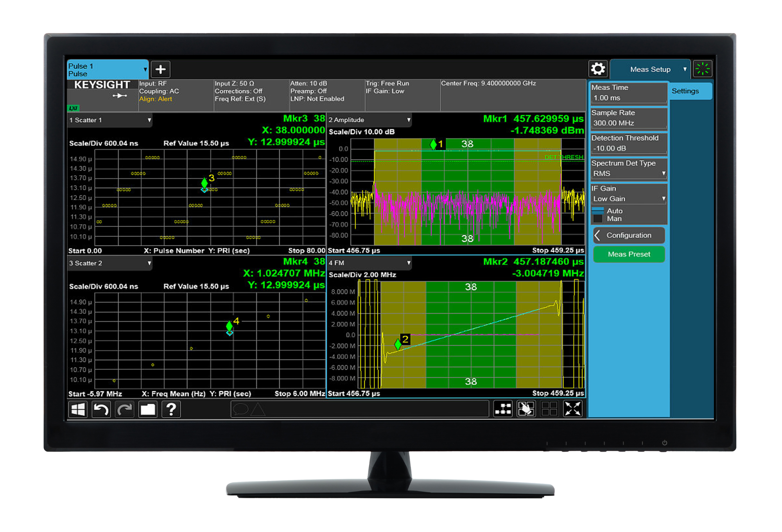Click the plus icon to add new screen
This screenshot has height=532, width=782.
point(160,70)
